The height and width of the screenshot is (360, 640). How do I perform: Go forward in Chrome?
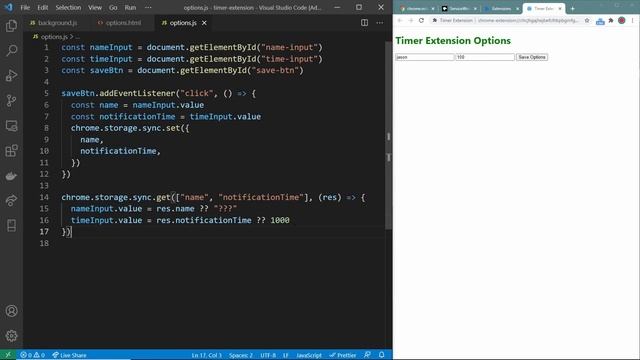pos(411,20)
